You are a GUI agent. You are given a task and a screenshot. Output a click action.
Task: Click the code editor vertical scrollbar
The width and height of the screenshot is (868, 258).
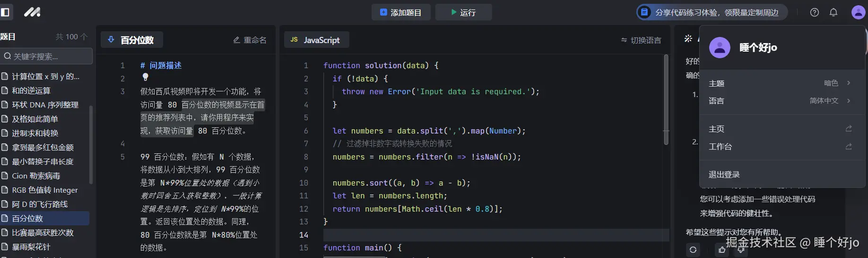click(x=666, y=99)
